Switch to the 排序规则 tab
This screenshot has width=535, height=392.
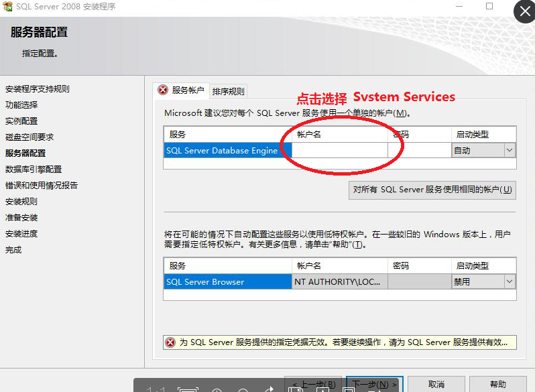(228, 91)
